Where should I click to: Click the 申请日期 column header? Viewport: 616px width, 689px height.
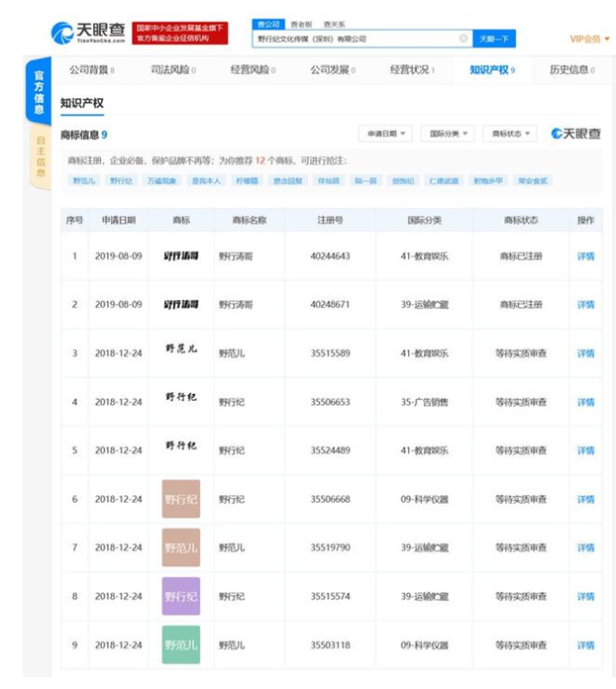tap(119, 220)
